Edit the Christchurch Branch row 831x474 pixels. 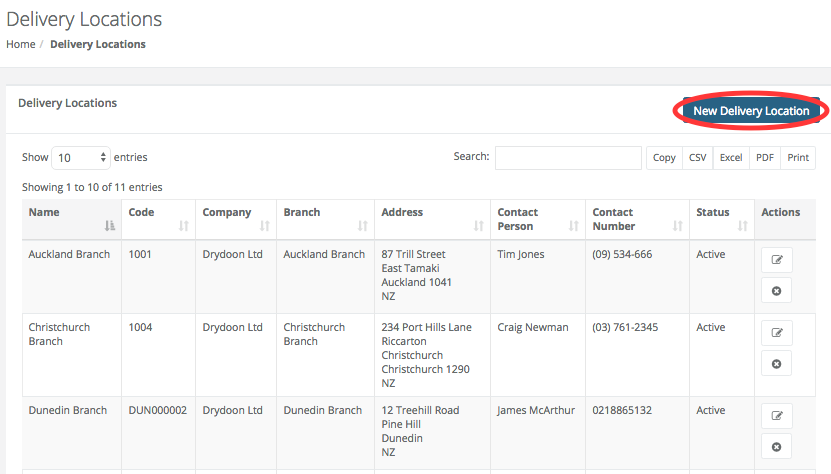tap(776, 332)
